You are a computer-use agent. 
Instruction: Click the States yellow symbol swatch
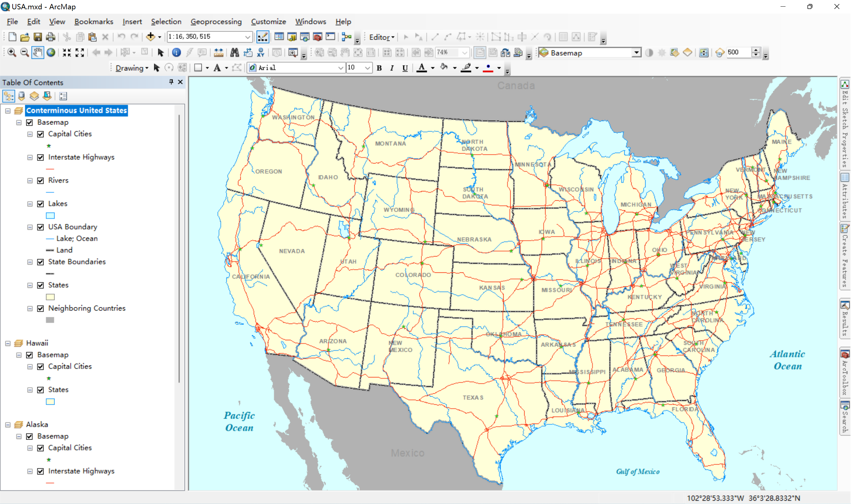click(x=50, y=297)
